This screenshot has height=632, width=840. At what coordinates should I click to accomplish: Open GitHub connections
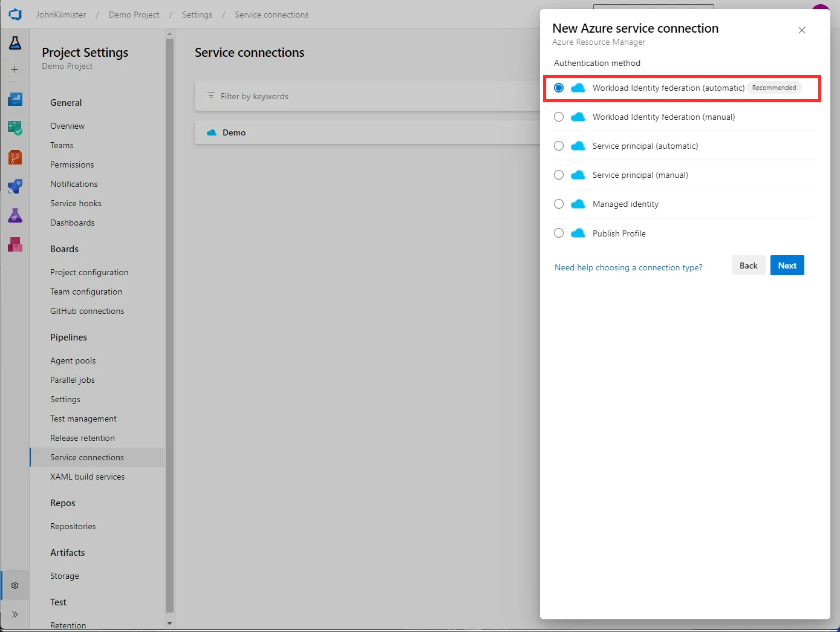[x=87, y=311]
